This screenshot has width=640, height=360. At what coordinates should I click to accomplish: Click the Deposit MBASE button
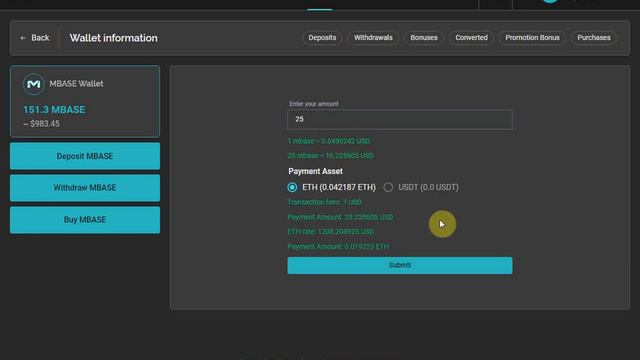85,156
